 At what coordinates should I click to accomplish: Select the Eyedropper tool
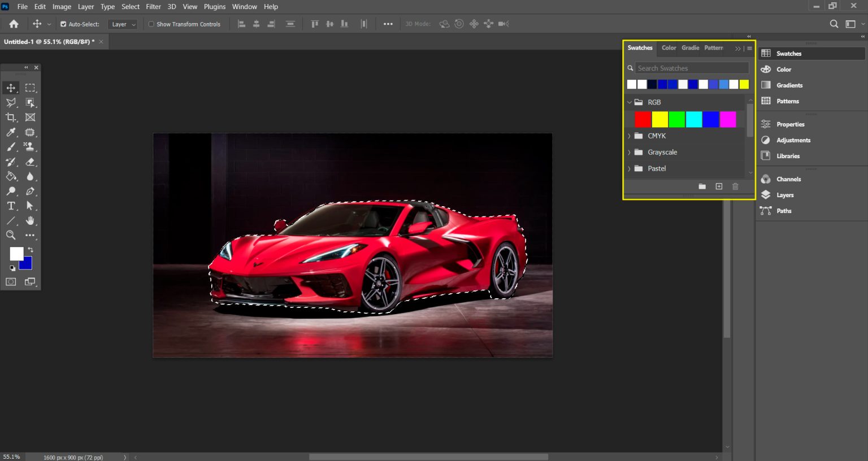click(11, 132)
